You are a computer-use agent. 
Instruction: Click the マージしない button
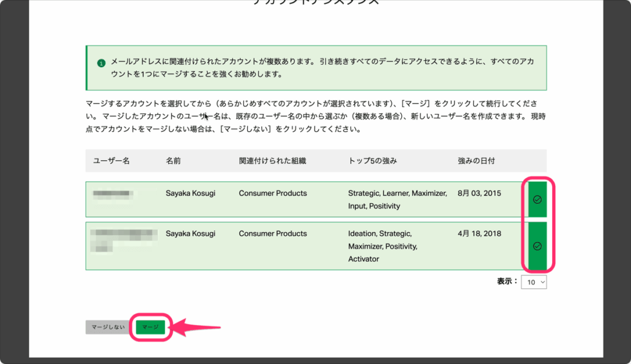108,328
